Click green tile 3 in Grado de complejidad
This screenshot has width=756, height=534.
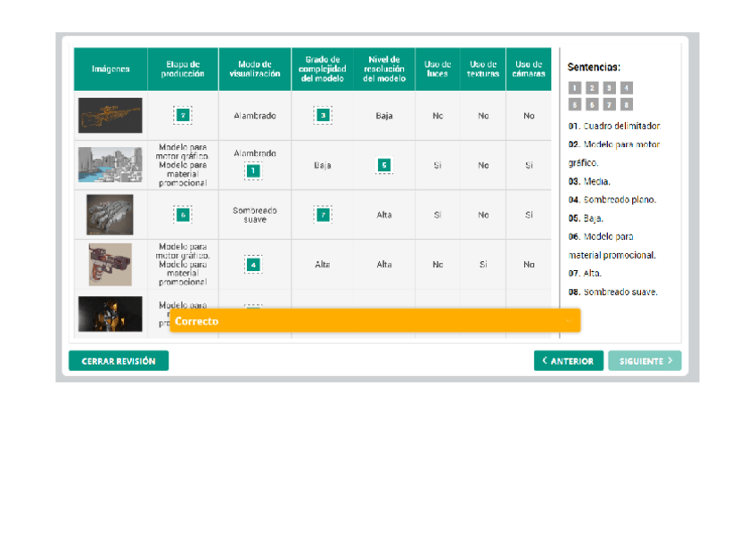click(323, 116)
